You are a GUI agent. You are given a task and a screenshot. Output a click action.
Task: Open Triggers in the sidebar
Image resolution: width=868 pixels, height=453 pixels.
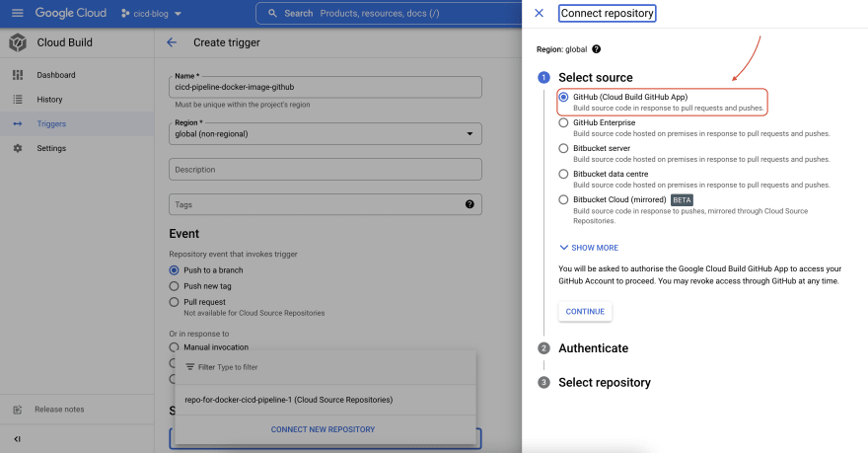tap(51, 123)
